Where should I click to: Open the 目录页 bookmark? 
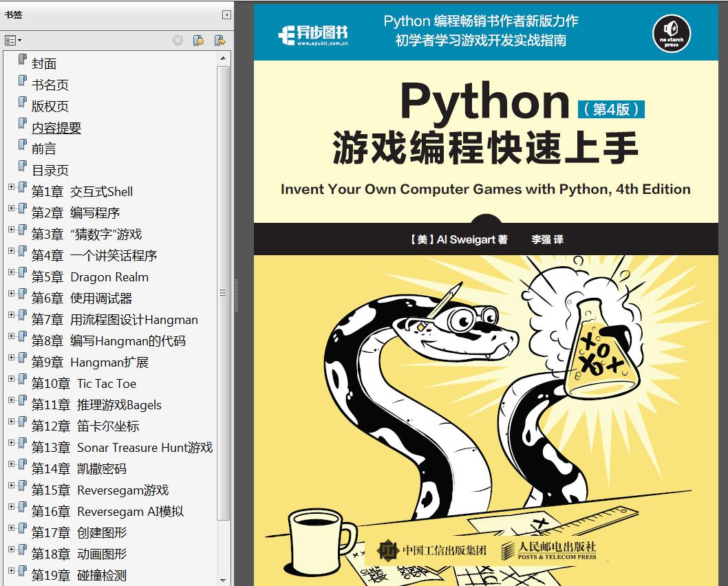[x=50, y=171]
